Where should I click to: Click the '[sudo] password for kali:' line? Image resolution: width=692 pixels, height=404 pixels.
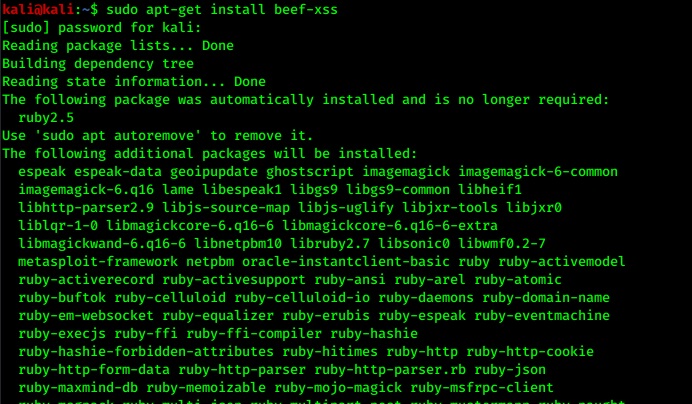[x=98, y=27]
